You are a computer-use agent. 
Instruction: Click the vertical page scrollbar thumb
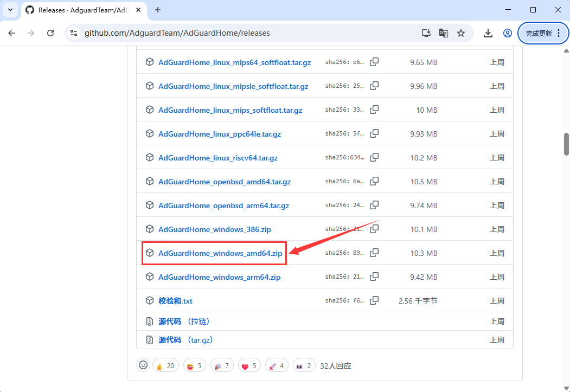click(566, 144)
